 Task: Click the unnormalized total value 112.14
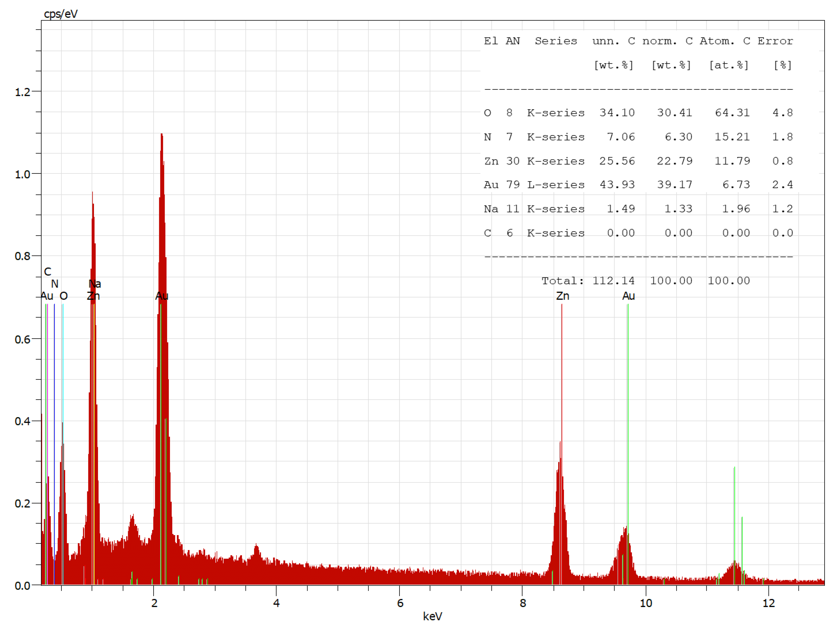click(x=613, y=281)
